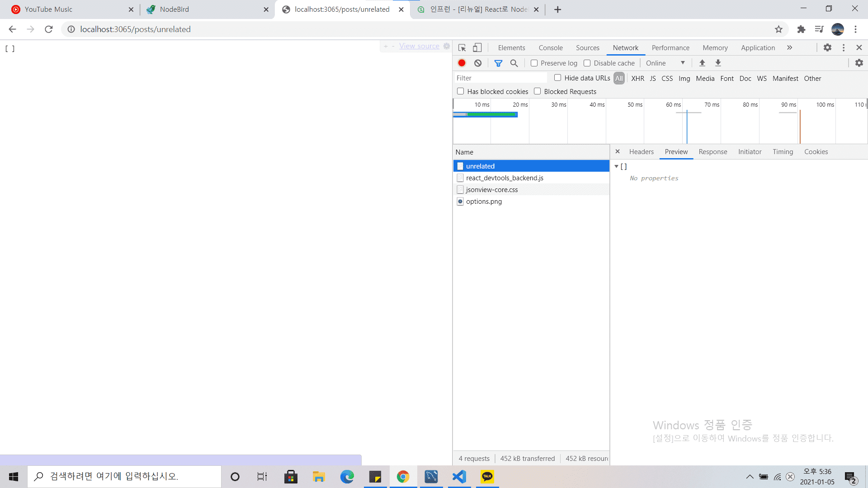Clear the network log
Image resolution: width=868 pixels, height=488 pixels.
[478, 63]
